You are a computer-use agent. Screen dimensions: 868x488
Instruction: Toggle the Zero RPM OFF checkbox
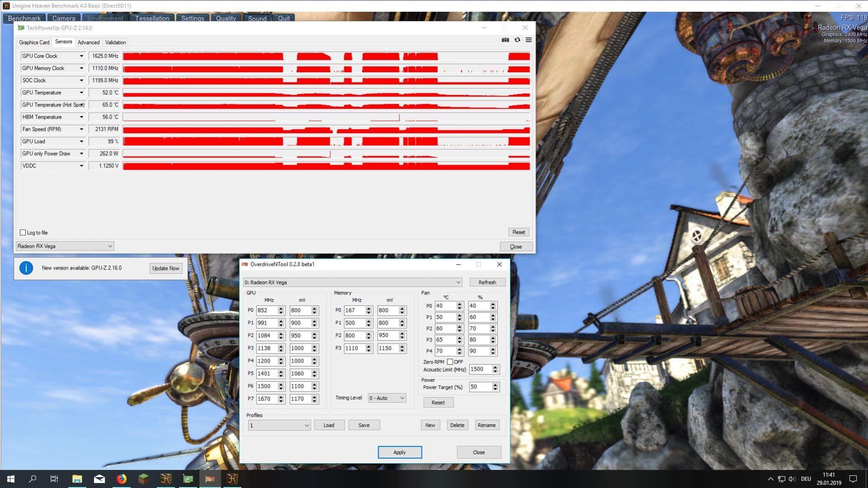(x=450, y=362)
